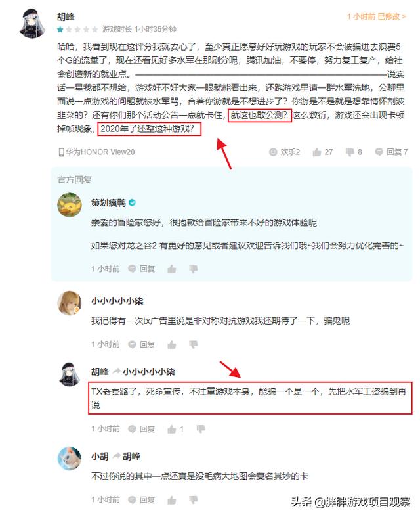This screenshot has height=517, width=420.
Task: Open 胡峰's profile via the top avatar
Action: 33,24
